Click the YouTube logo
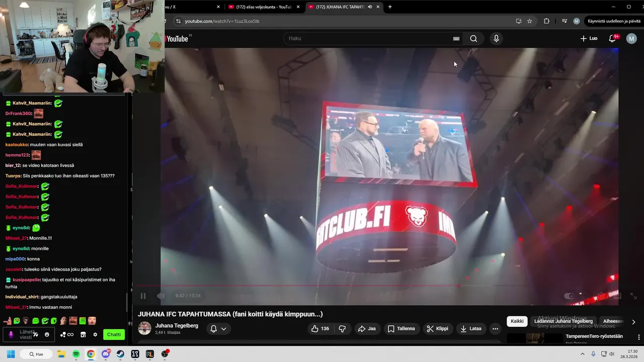Screen dimensions: 644x362 tap(177, 39)
